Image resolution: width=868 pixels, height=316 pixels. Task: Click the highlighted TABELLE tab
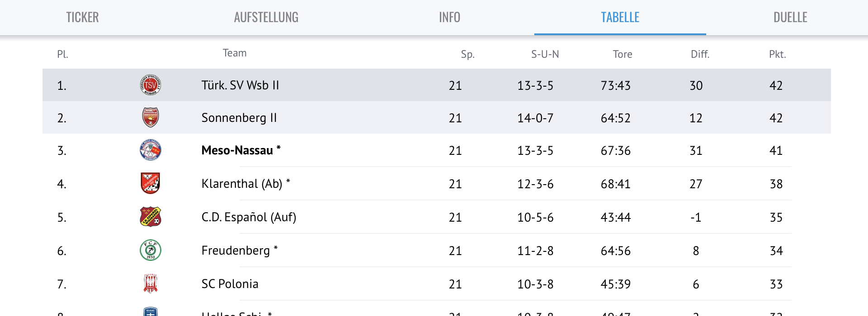click(x=620, y=17)
